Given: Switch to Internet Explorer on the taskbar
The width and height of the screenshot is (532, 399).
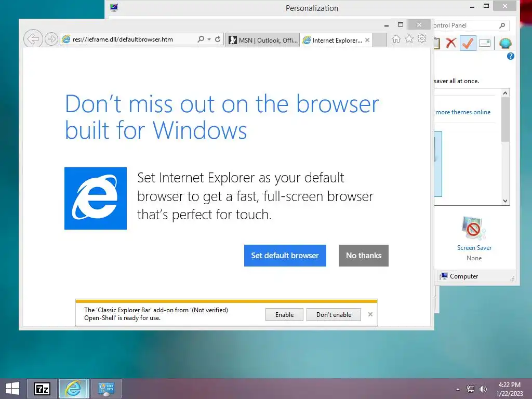Looking at the screenshot, I should click(74, 389).
